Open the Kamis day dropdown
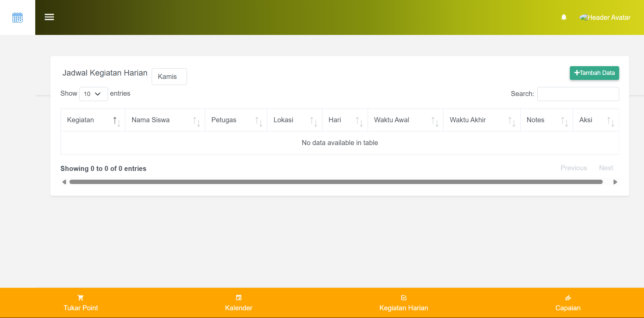Screen dimensions: 644x318 (169, 77)
